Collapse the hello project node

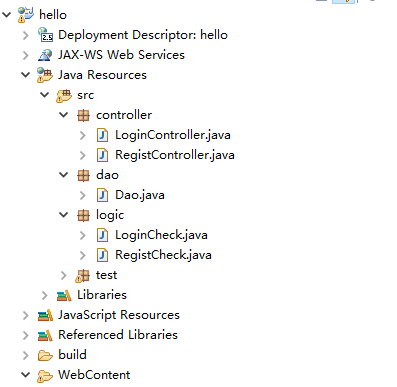[x=7, y=15]
